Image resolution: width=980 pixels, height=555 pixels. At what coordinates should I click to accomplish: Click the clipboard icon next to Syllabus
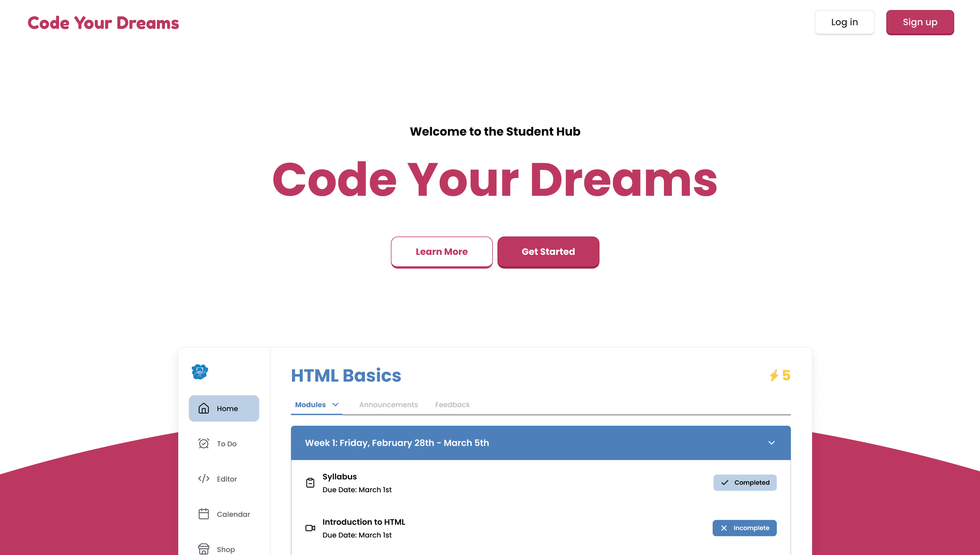311,482
